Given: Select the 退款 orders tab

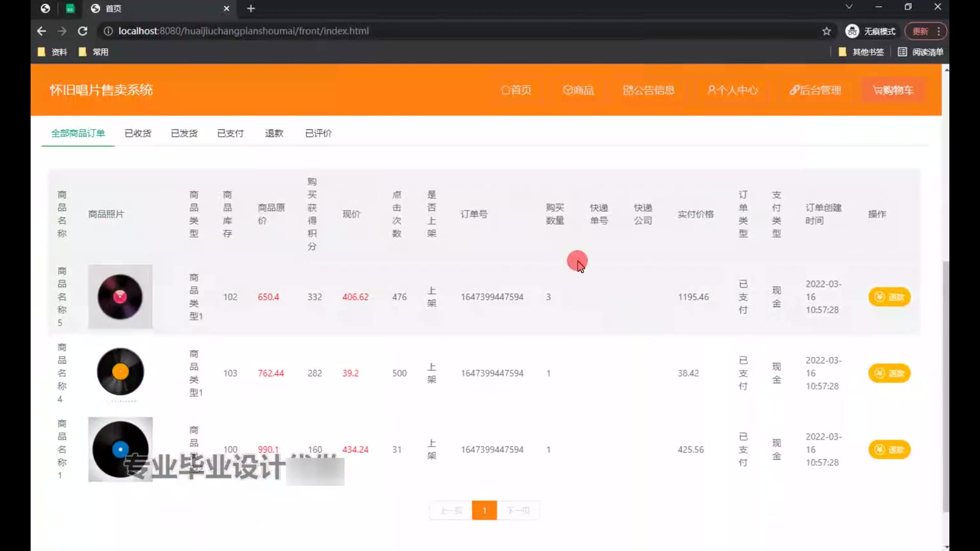Looking at the screenshot, I should coord(274,133).
